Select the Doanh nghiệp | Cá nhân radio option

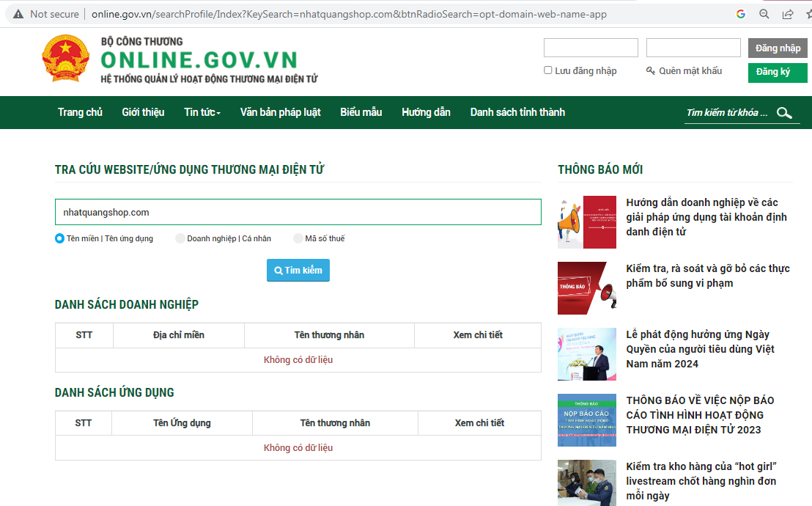coord(180,238)
